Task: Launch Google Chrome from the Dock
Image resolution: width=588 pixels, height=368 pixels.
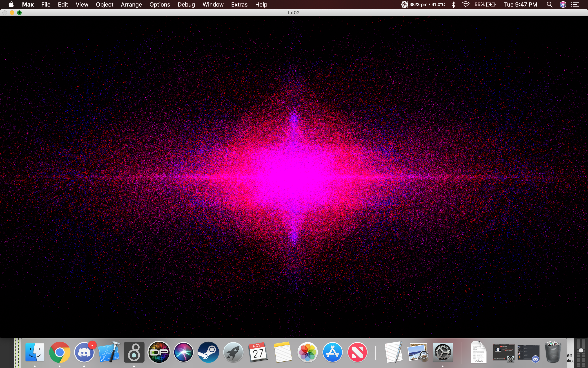Action: 60,352
